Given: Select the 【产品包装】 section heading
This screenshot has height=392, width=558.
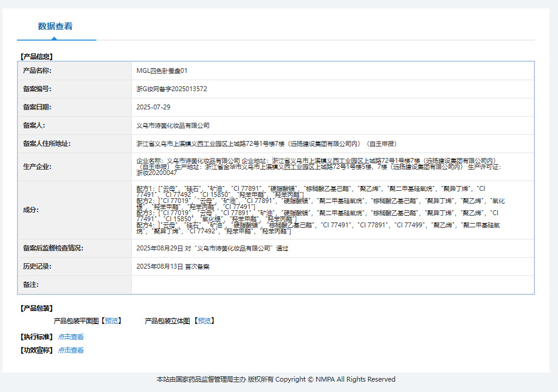Looking at the screenshot, I should coord(36,308).
